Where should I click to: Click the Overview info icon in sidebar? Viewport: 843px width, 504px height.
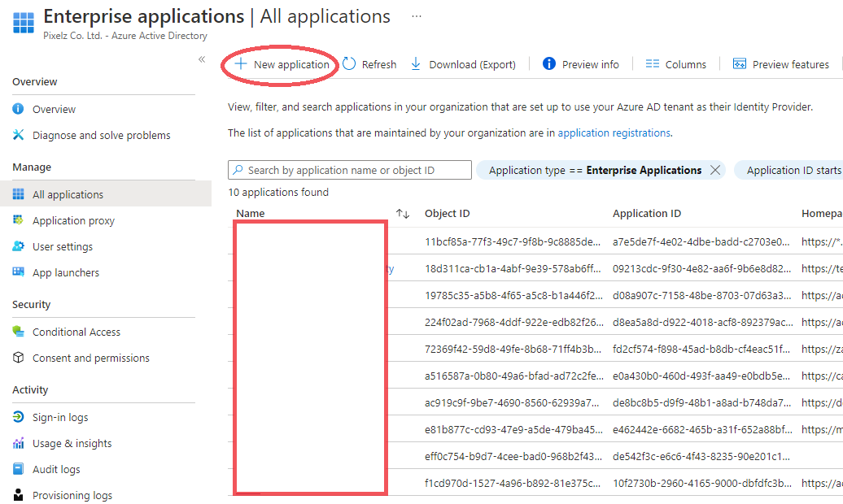click(18, 109)
